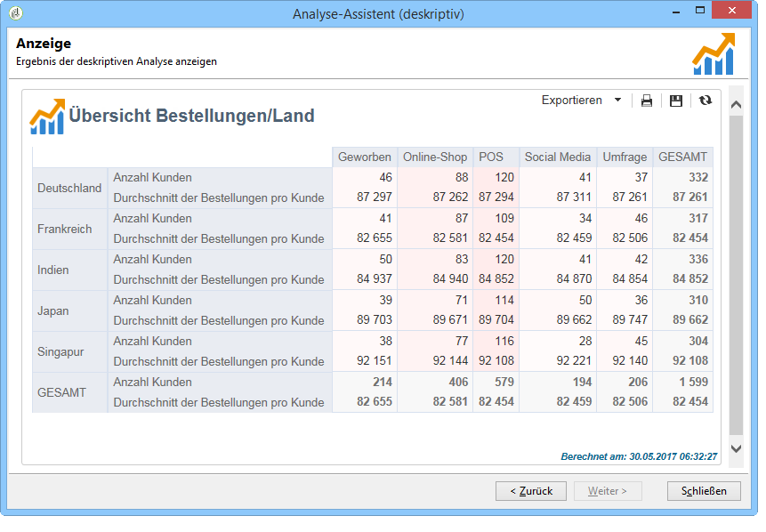
Task: Click Indien total customers 336
Action: click(x=698, y=260)
